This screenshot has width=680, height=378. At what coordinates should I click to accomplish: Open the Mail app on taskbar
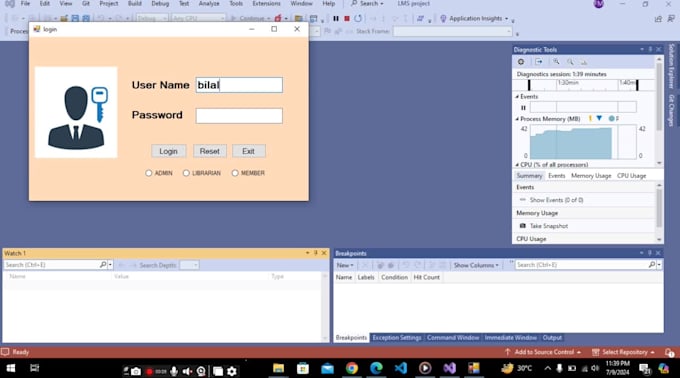coord(327,368)
